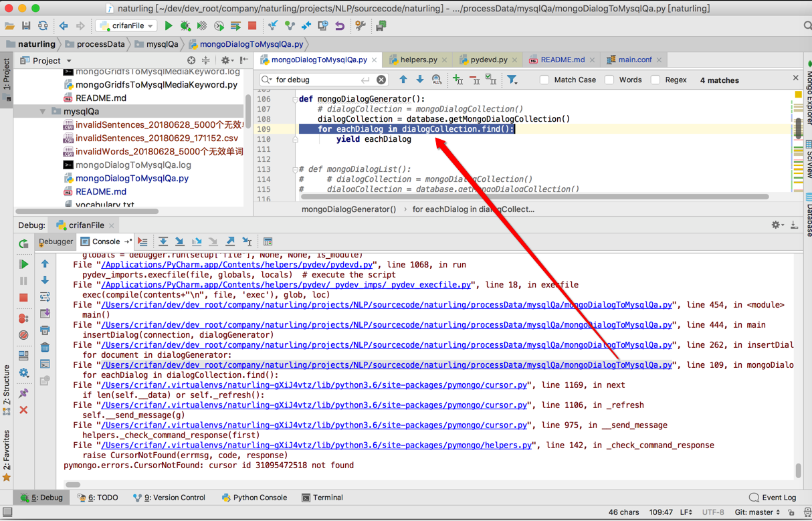Toggle mute breakpoints in debug sidebar

23,335
